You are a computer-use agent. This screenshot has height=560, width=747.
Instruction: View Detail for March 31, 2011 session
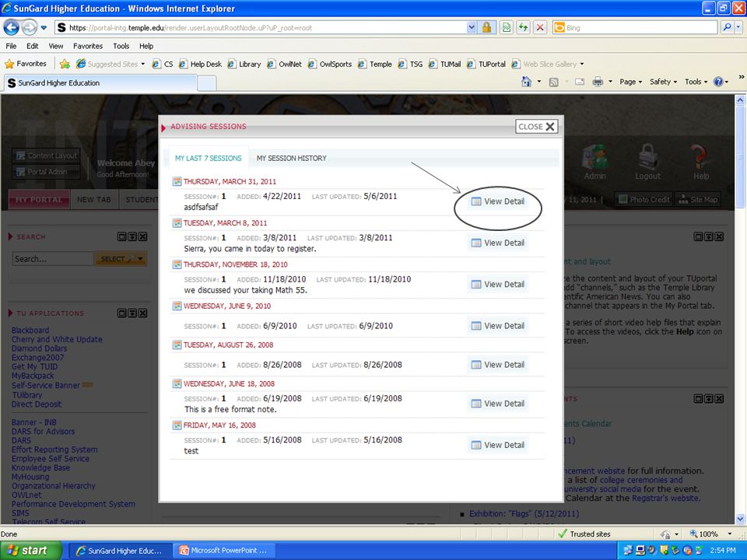498,201
